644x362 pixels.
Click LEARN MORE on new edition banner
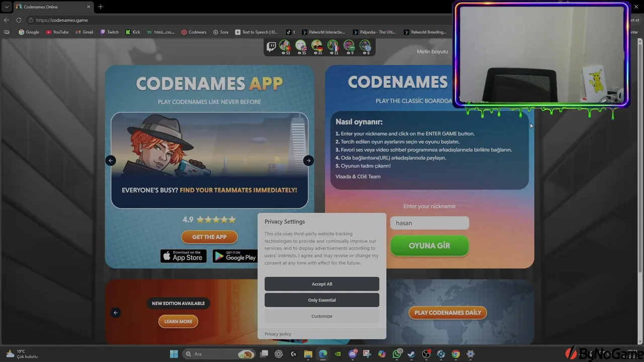178,321
